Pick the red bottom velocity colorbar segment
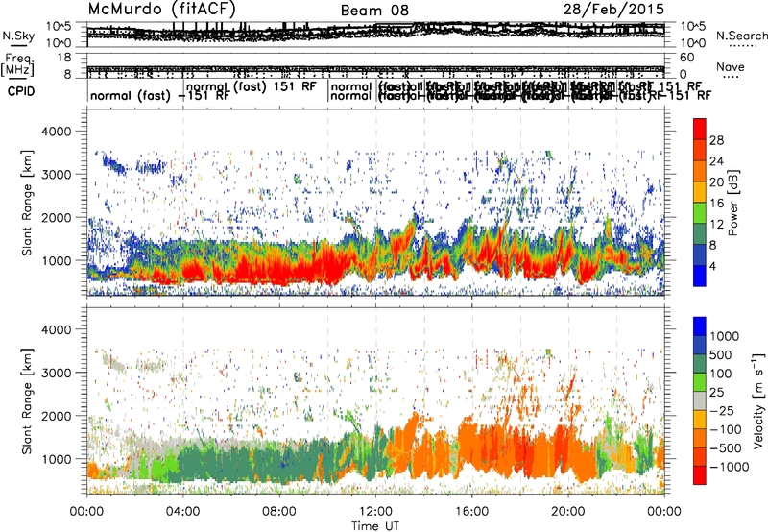 700,475
